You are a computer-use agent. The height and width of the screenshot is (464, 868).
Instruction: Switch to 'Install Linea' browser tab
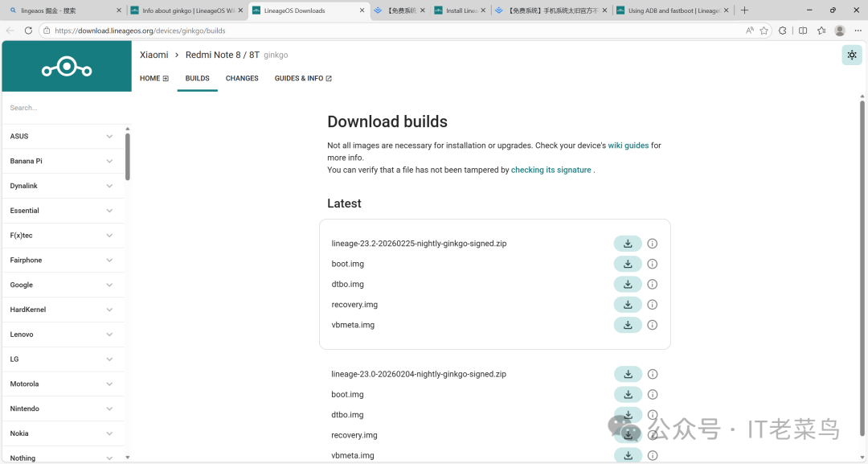point(460,10)
